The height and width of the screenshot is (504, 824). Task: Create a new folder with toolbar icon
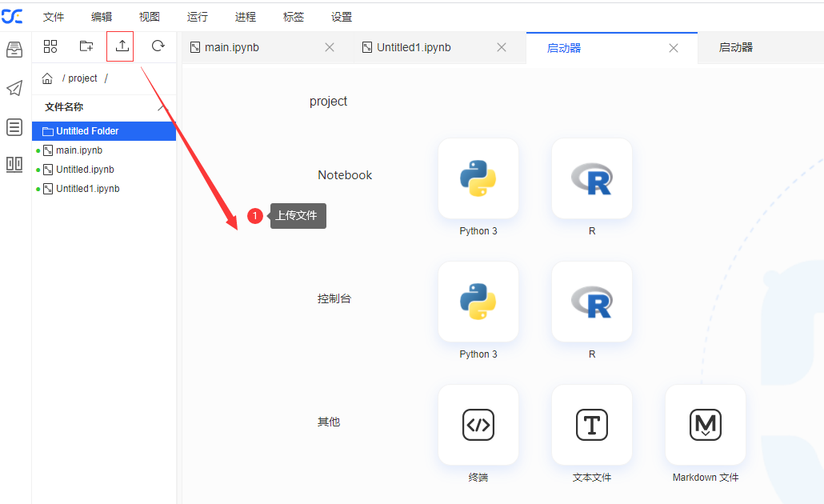point(86,46)
